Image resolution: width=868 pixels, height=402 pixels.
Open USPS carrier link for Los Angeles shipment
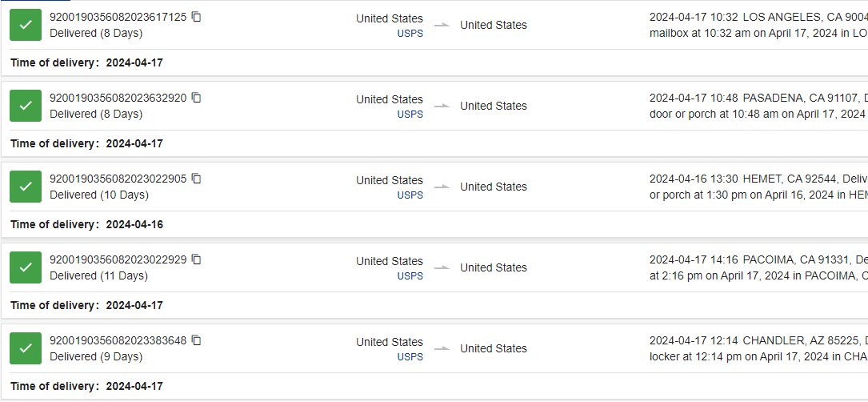(410, 34)
